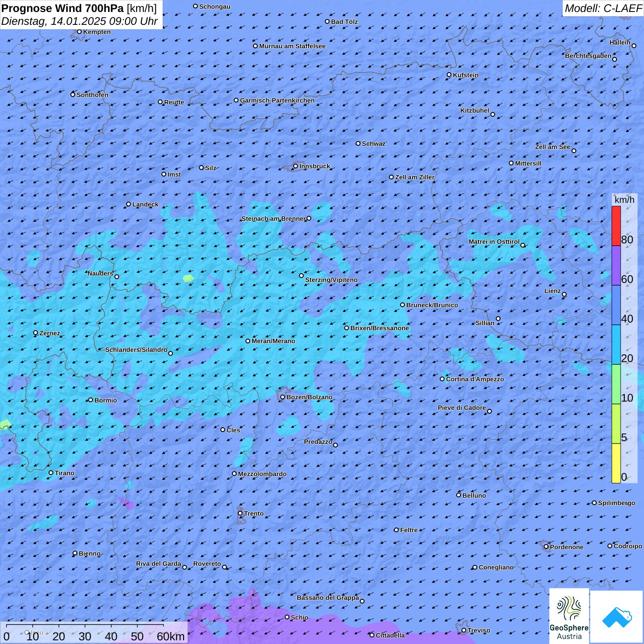Click the Zell am See location dot
Viewport: 644px width, 644px height.
coord(574,150)
